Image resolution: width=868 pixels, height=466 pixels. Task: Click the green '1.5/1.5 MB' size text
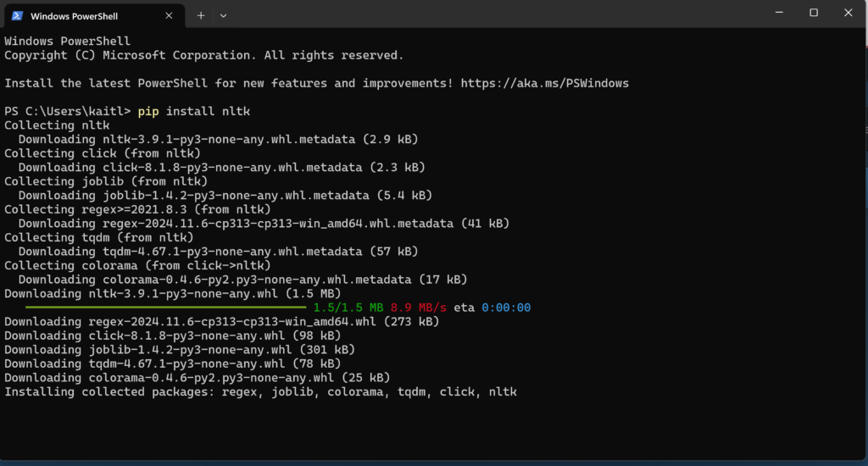point(349,308)
